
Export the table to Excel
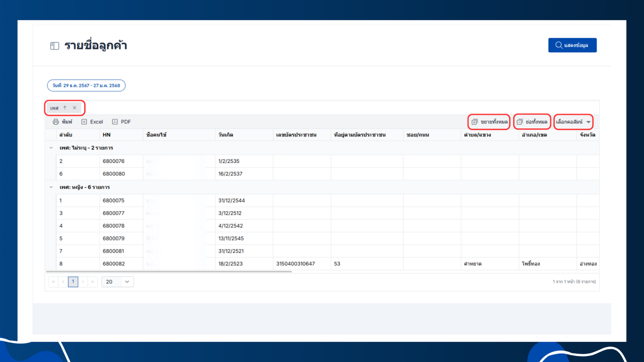(92, 122)
